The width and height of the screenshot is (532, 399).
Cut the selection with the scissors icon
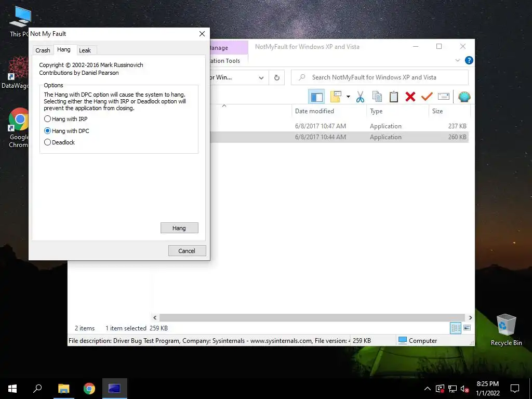360,97
